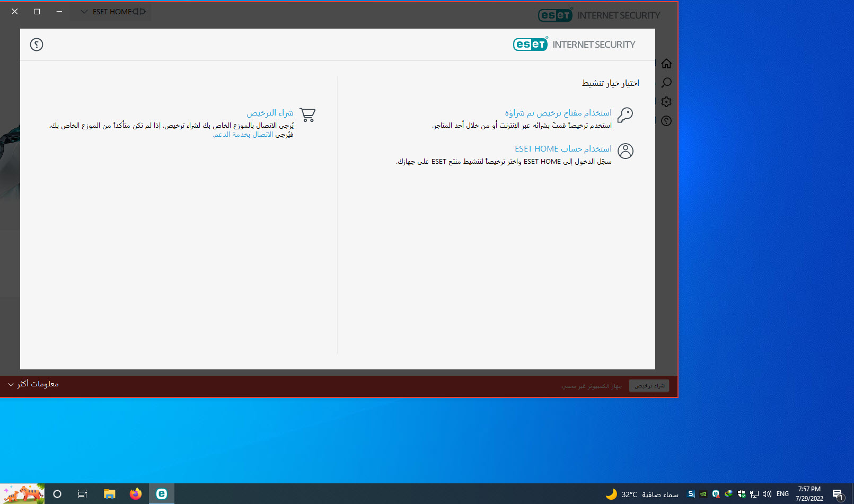The height and width of the screenshot is (504, 854).
Task: Click the Internet Download Manager tray icon
Action: pyautogui.click(x=729, y=494)
